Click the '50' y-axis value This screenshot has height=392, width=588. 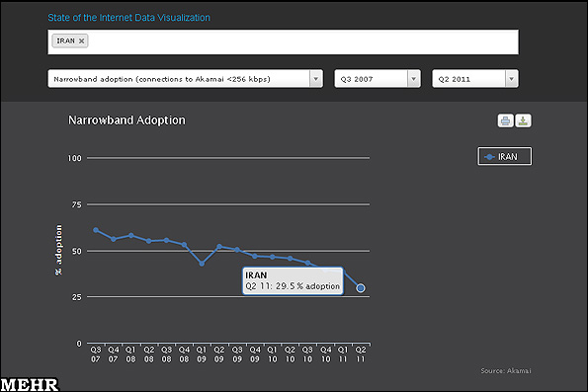click(76, 251)
